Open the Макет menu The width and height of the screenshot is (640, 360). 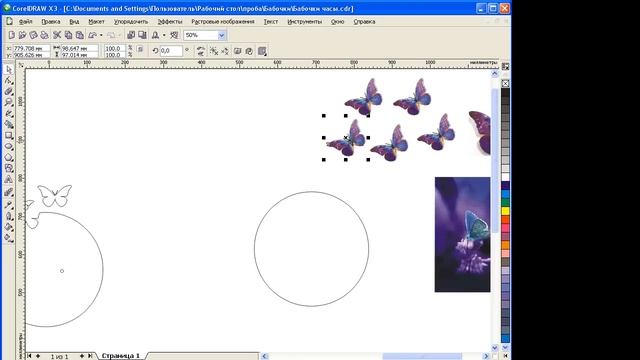(x=96, y=22)
